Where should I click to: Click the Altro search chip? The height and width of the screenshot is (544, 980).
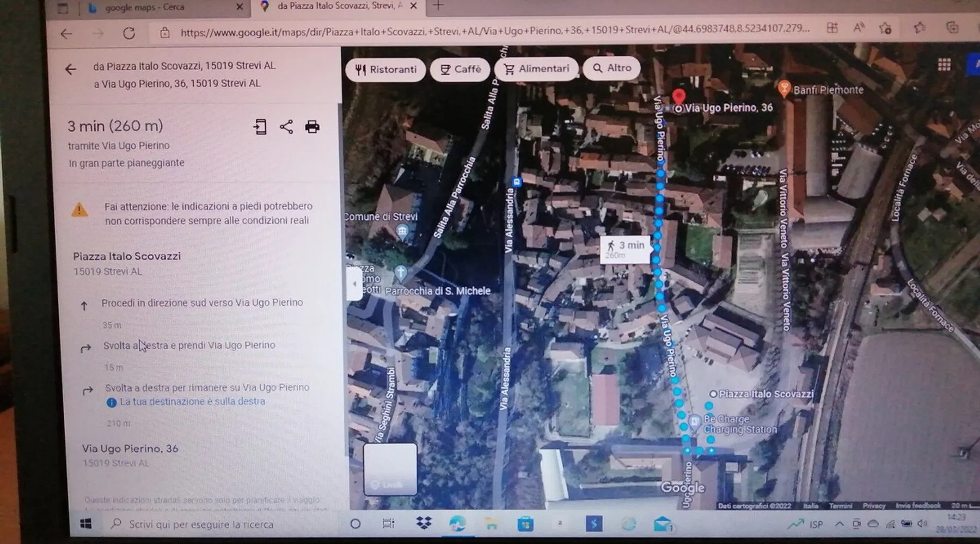(x=611, y=68)
